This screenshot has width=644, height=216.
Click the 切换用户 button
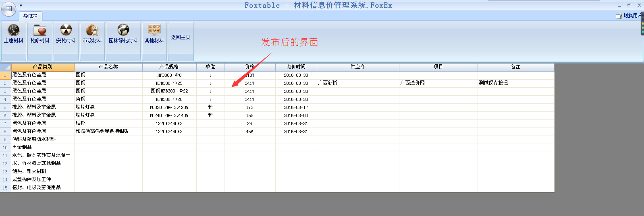tap(629, 16)
